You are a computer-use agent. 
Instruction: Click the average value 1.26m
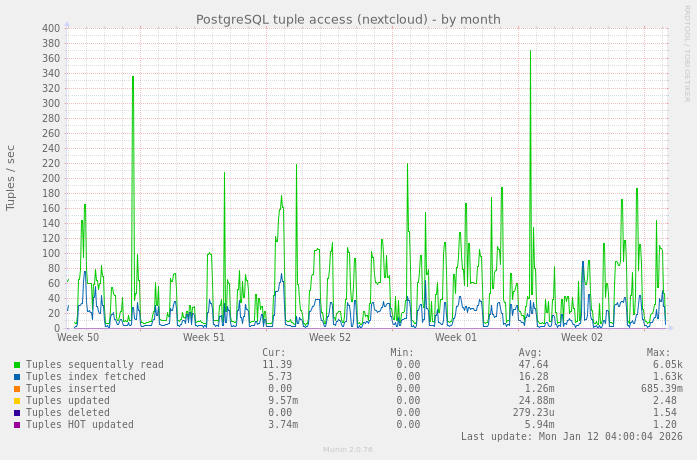(539, 388)
